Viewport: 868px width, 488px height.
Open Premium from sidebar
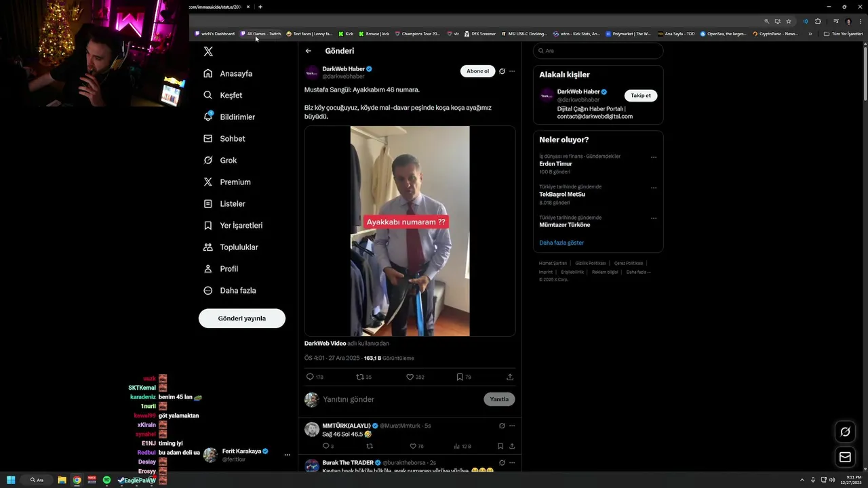[227, 182]
